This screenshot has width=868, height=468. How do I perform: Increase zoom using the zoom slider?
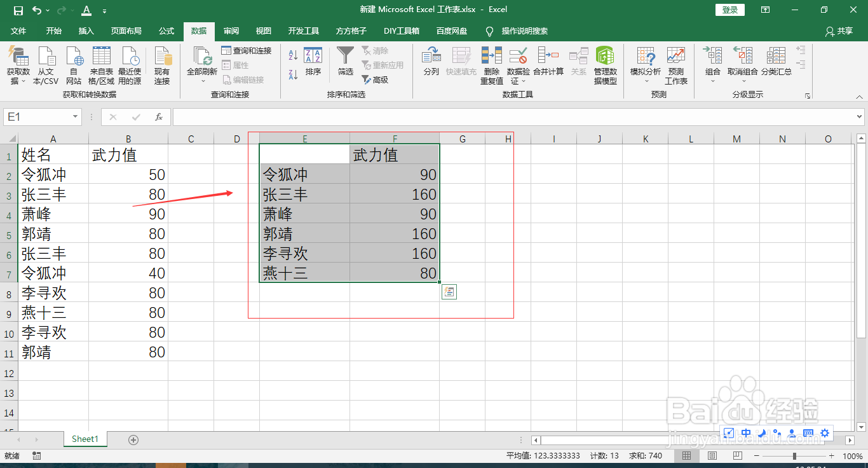[x=832, y=455]
